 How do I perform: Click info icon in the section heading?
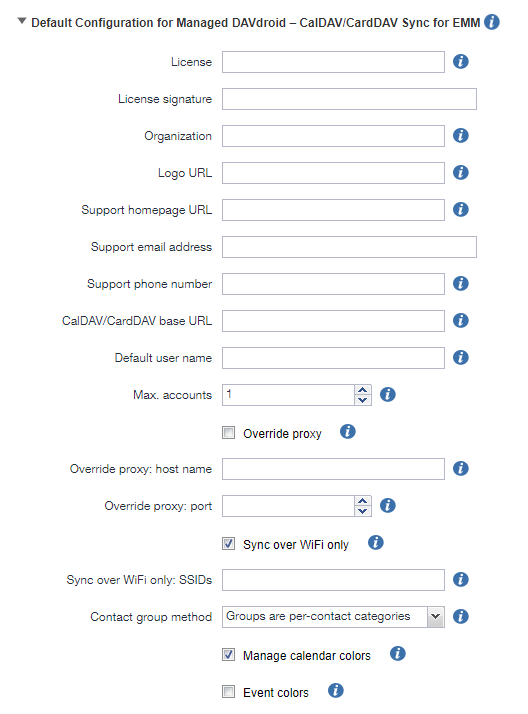tap(492, 22)
